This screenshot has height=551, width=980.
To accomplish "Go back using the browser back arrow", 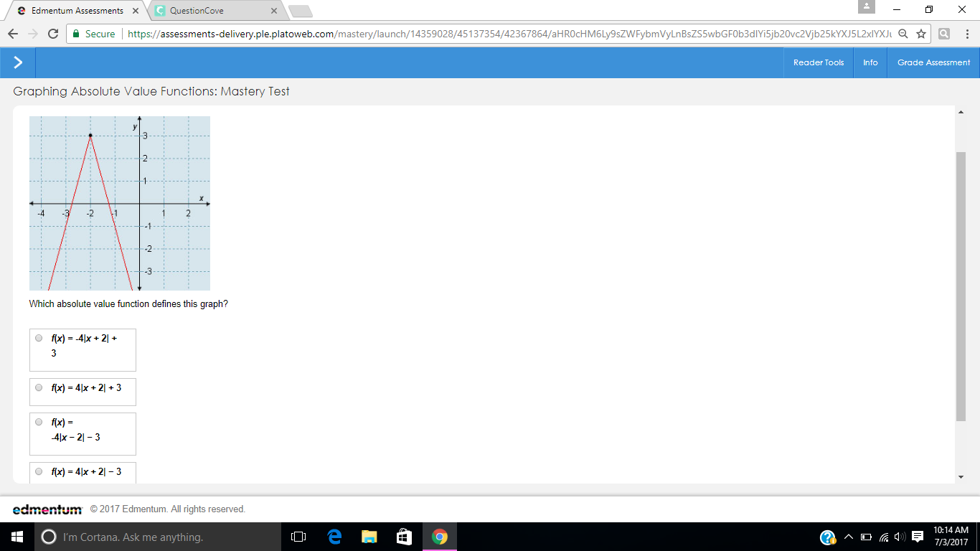I will [x=13, y=34].
